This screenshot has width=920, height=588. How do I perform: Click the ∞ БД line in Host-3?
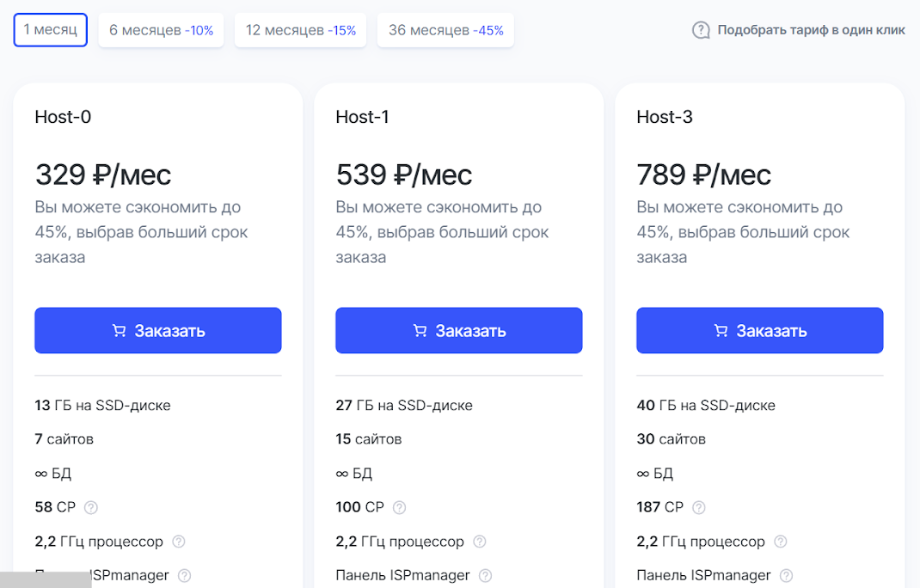(x=655, y=474)
